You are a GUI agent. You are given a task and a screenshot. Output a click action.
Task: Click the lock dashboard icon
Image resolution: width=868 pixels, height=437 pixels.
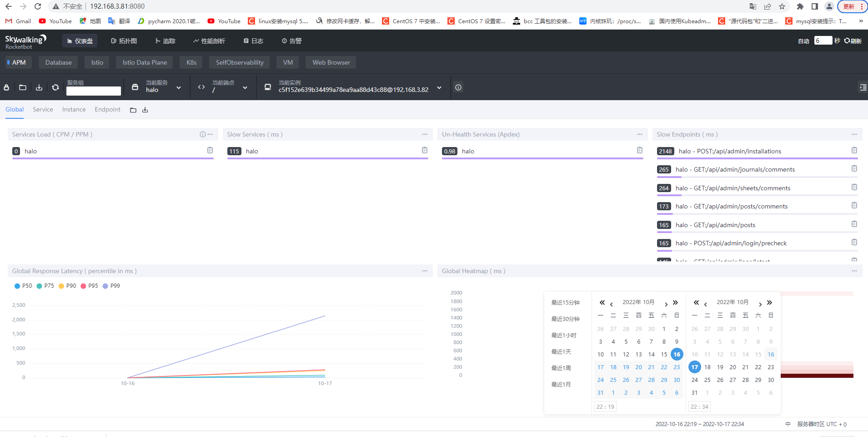[x=6, y=87]
